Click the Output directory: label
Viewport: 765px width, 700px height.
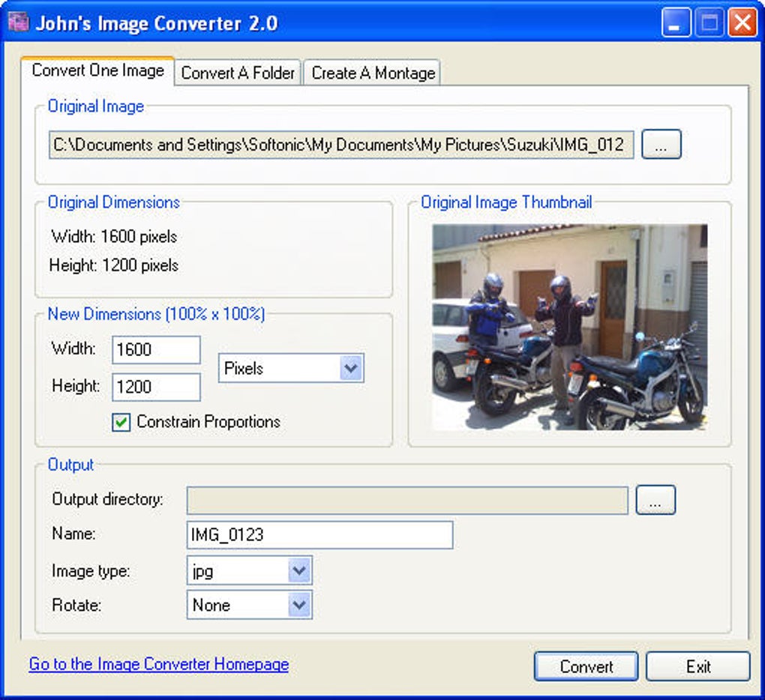point(107,500)
